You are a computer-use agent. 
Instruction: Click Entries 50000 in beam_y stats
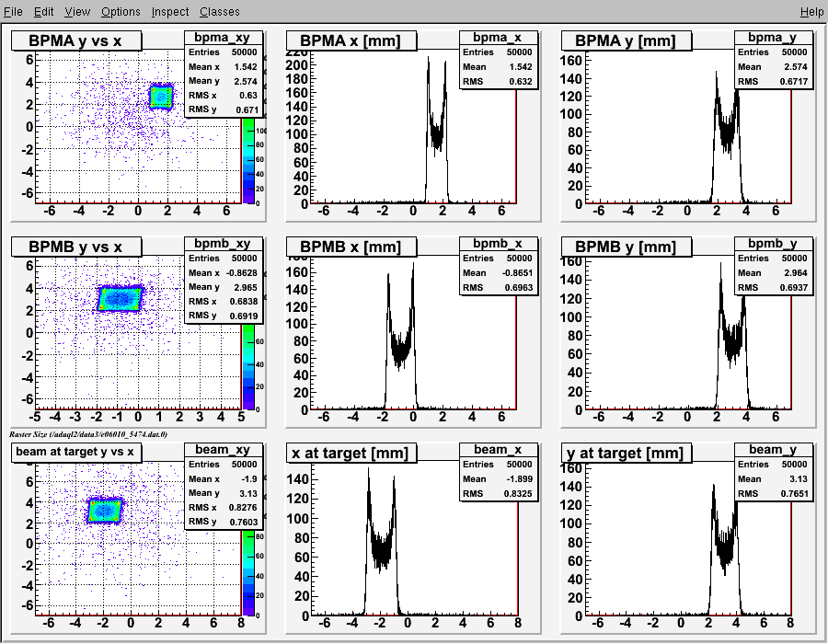coord(774,464)
